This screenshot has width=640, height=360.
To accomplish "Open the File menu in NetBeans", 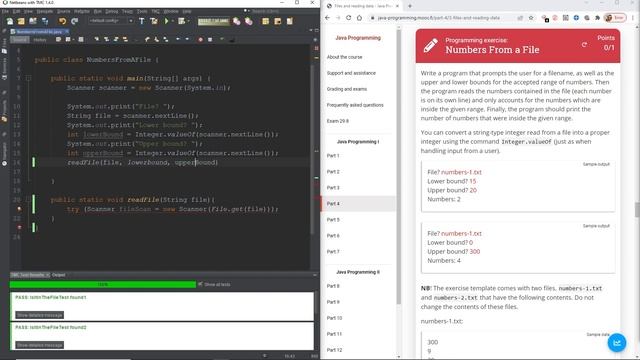I will coord(5,11).
